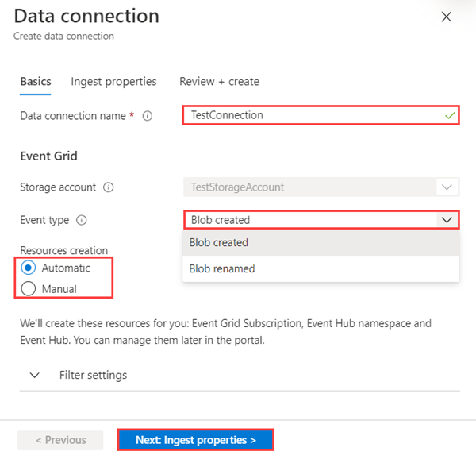Click the info icon next to Storage account
Viewport: 476px width, 459px height.
click(109, 188)
